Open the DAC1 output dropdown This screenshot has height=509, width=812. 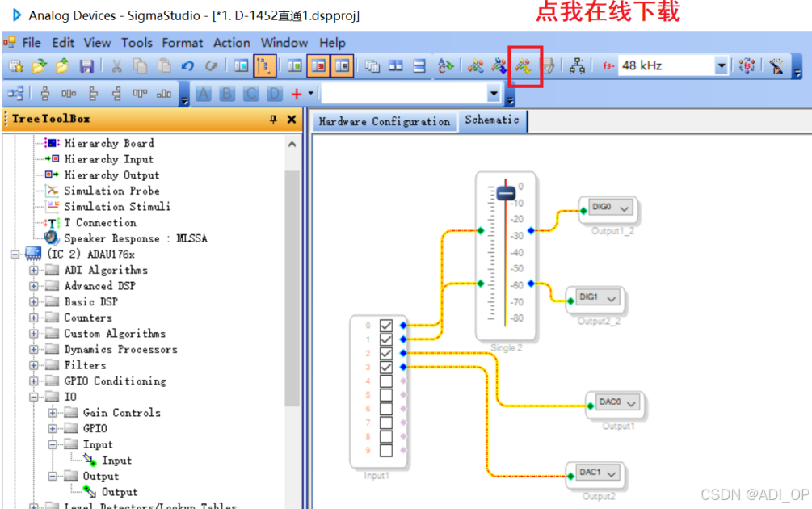point(611,473)
